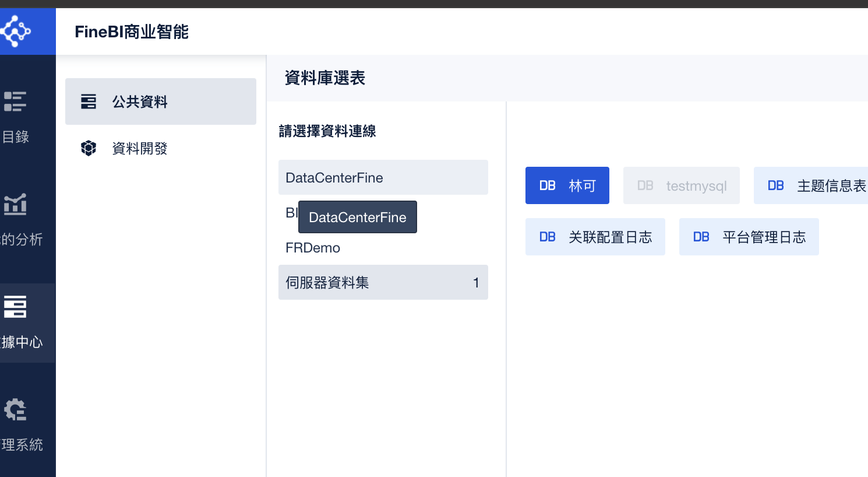The width and height of the screenshot is (868, 477).
Task: Click the 目錄 sidebar label
Action: tap(15, 136)
